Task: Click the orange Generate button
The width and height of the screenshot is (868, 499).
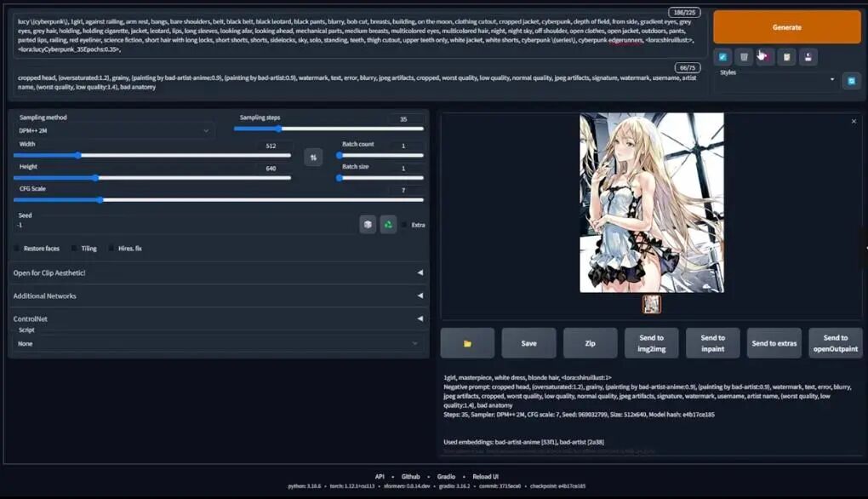Action: tap(786, 27)
